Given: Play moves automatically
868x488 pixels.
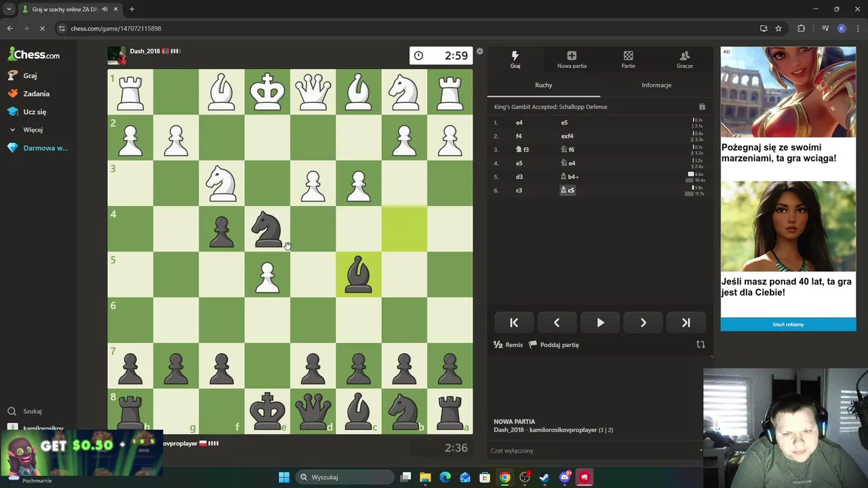Looking at the screenshot, I should click(x=600, y=323).
